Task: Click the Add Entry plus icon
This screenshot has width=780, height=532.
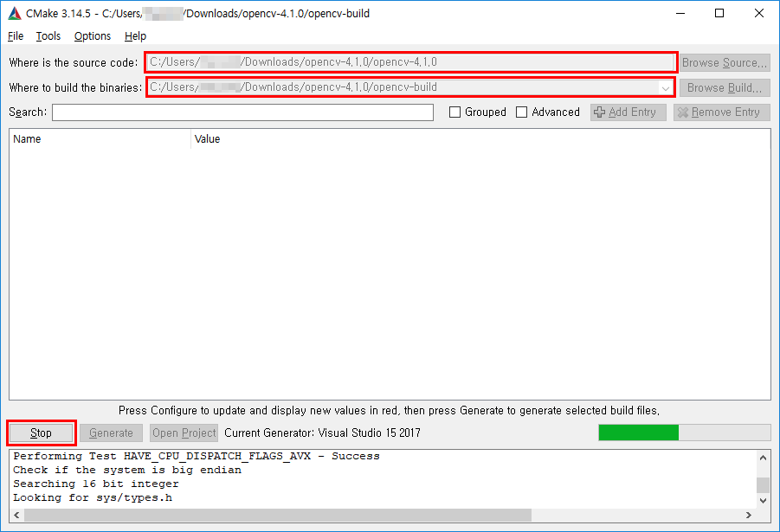Action: click(600, 112)
